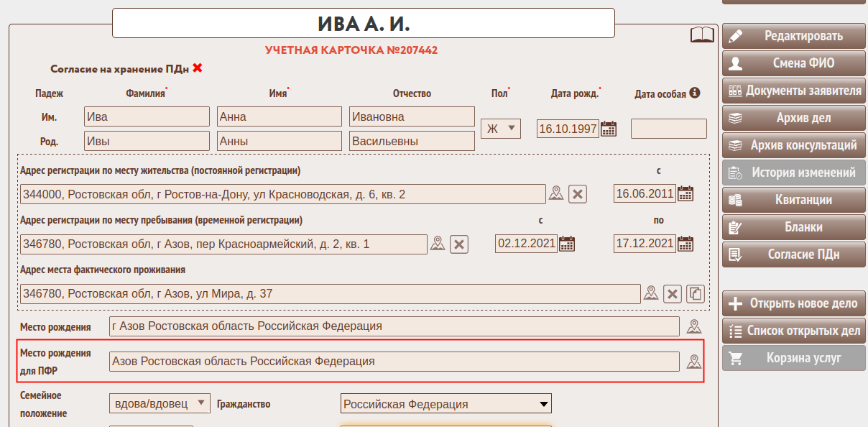
Task: Open Семейное положение dropdown
Action: click(x=160, y=404)
